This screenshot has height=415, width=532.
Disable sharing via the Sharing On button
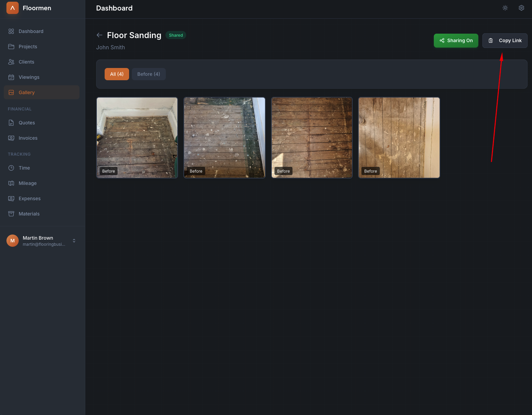click(x=456, y=40)
